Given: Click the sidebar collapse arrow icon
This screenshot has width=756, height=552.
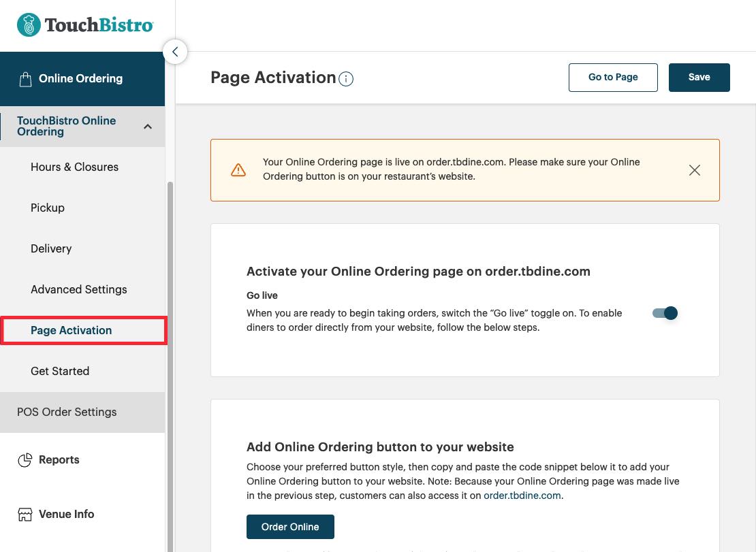Looking at the screenshot, I should tap(175, 52).
